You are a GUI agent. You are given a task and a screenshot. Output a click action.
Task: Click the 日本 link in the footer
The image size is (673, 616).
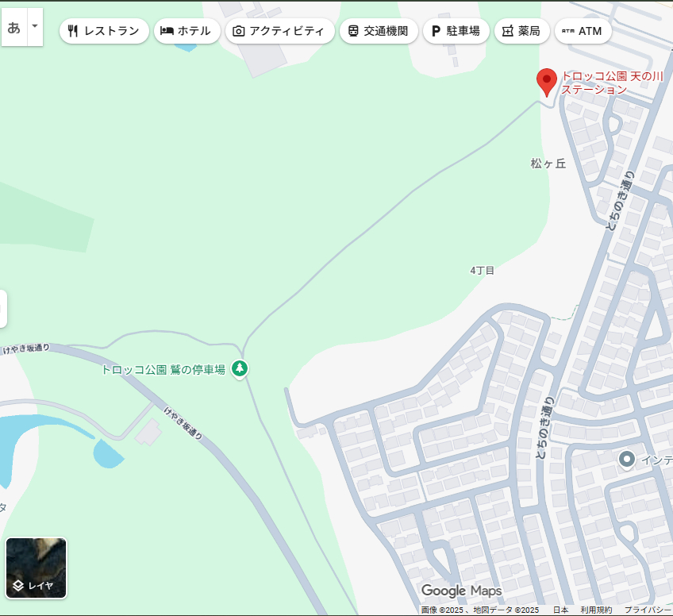coord(560,610)
